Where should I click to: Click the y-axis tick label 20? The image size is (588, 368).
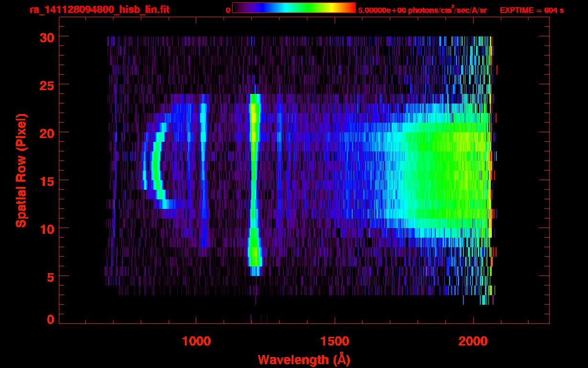[x=47, y=133]
